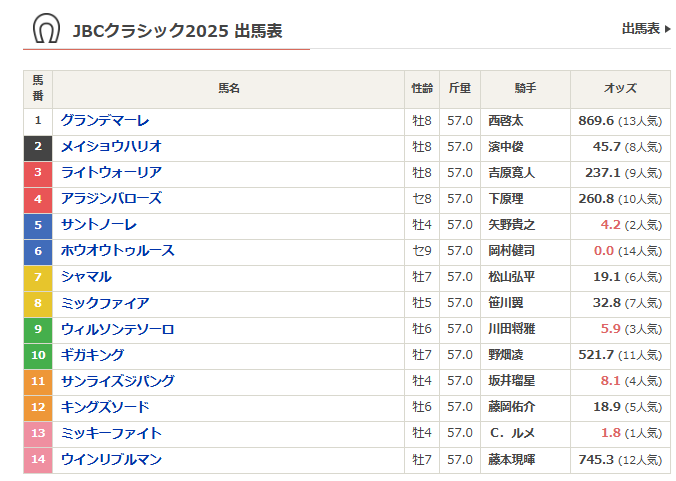Image resolution: width=676 pixels, height=481 pixels.
Task: Click the 1.8 odds value for ミッキーファイト
Action: pyautogui.click(x=611, y=433)
